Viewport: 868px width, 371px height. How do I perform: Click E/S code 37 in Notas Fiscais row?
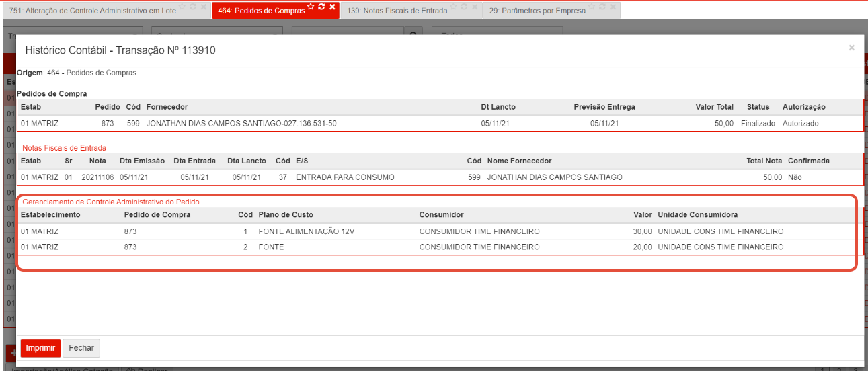point(283,177)
